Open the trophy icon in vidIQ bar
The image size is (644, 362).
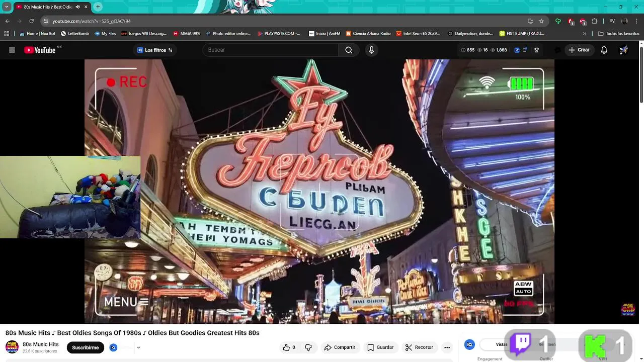(536, 50)
